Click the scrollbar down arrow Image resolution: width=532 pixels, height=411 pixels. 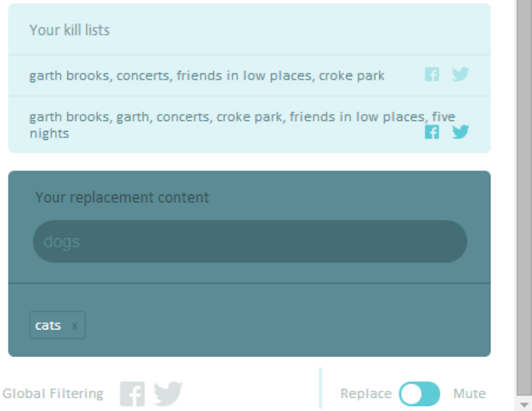[x=524, y=405]
